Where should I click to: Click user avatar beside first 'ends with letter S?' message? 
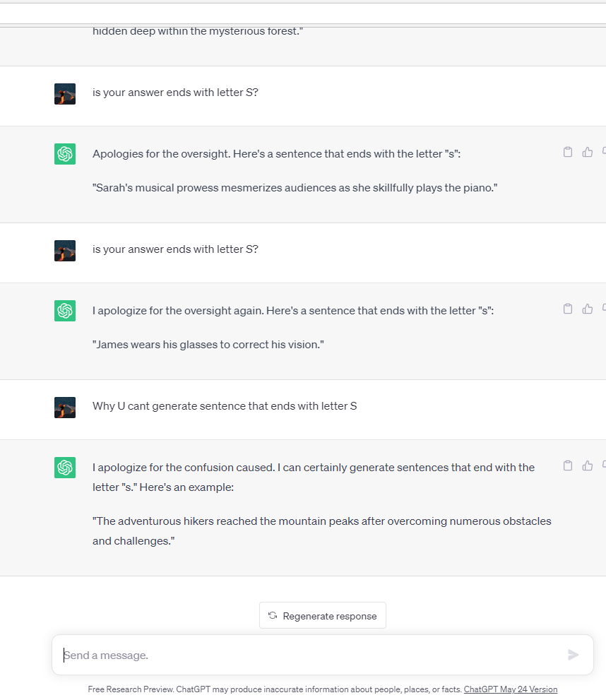click(x=65, y=94)
